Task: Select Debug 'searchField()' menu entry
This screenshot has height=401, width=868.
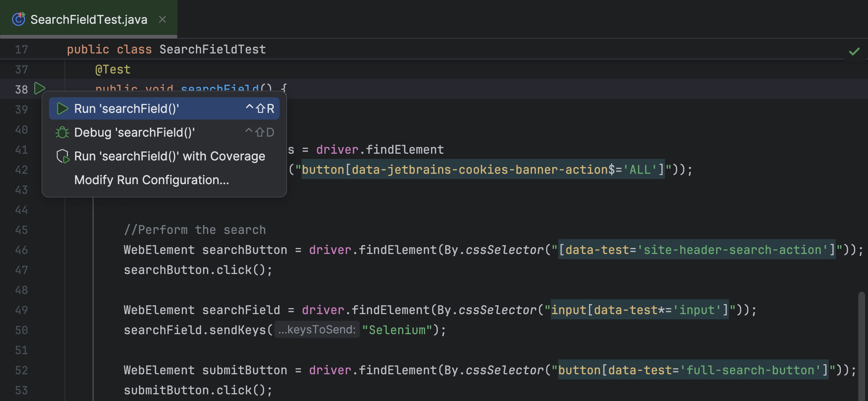Action: [x=134, y=132]
